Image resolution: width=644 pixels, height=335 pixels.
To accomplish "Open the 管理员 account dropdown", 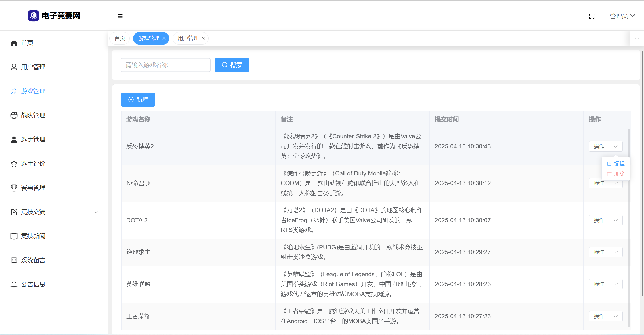I will [x=622, y=16].
